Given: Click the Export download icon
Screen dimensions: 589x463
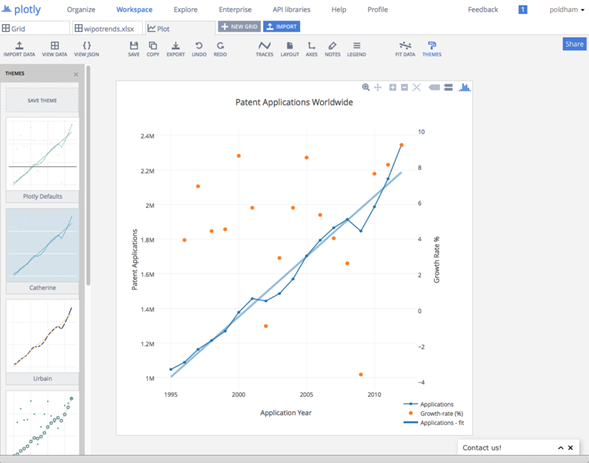Looking at the screenshot, I should point(175,49).
